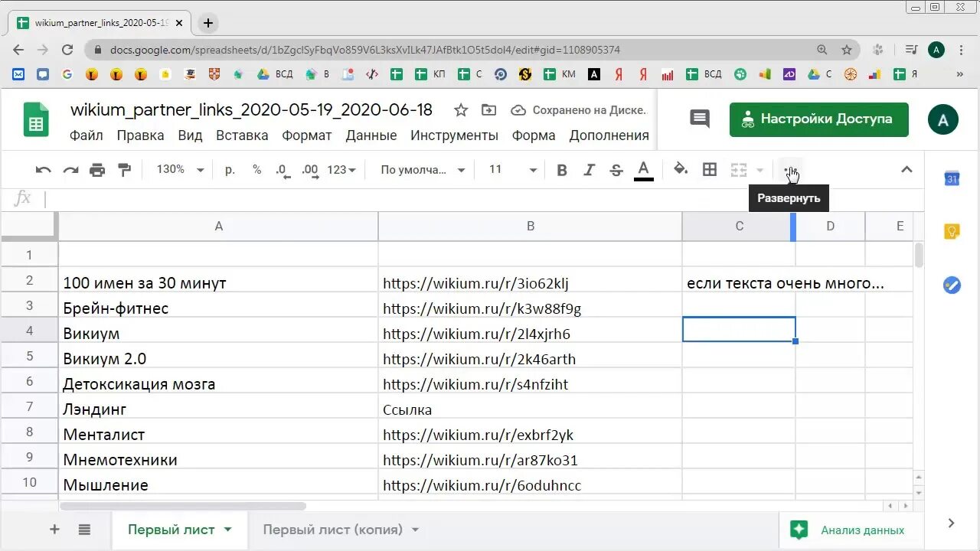980x551 pixels.
Task: Click the formula bar input
Action: pyautogui.click(x=482, y=199)
